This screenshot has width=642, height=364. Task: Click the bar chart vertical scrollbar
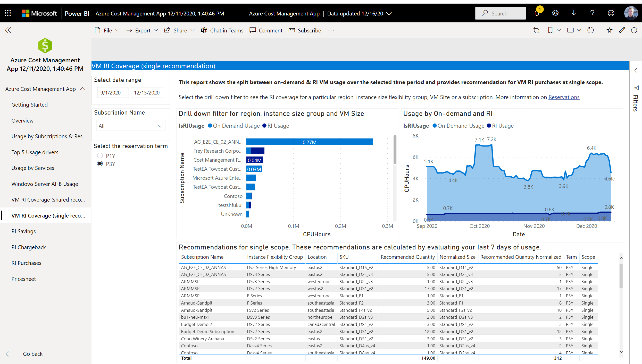click(395, 150)
